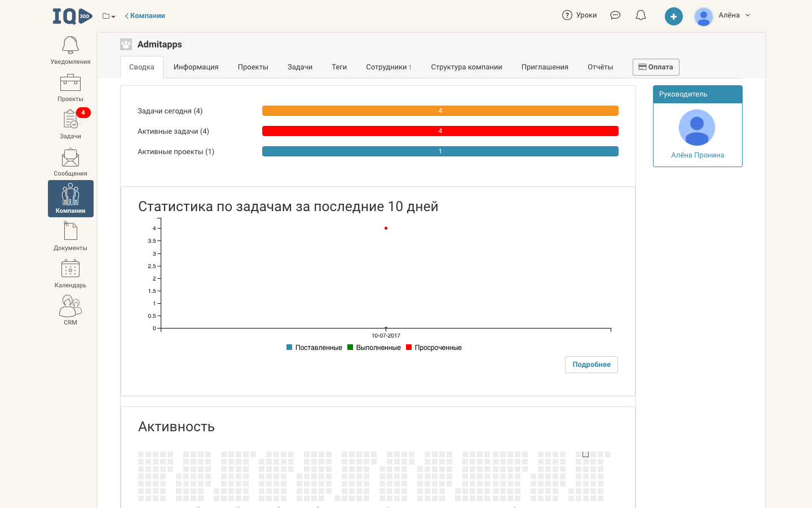Toggle the Просроченные legend series

[434, 348]
